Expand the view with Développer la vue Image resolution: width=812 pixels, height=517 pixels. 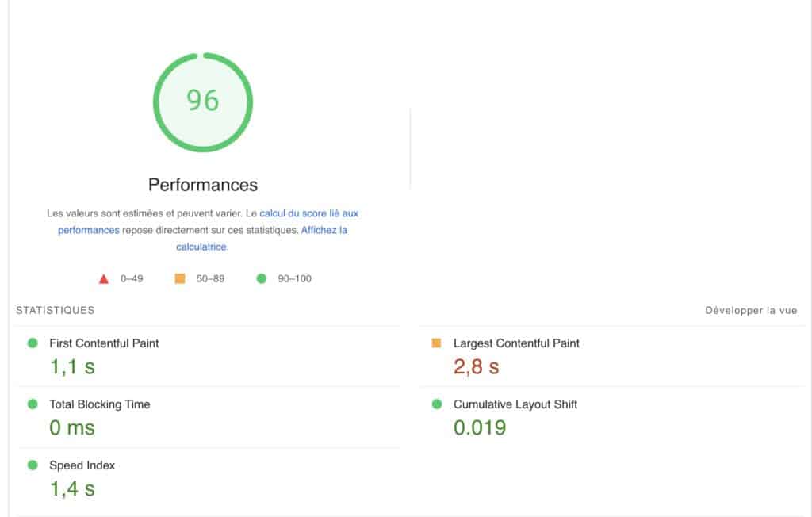750,311
